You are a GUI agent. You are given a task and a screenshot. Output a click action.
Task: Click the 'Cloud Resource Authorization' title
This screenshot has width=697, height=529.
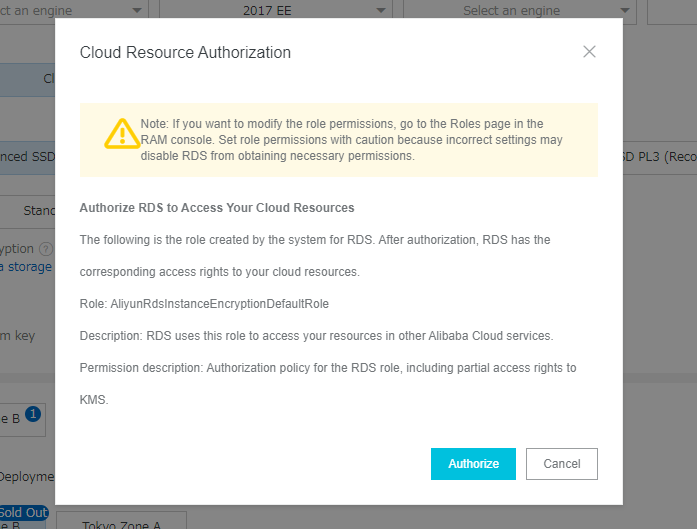[185, 52]
